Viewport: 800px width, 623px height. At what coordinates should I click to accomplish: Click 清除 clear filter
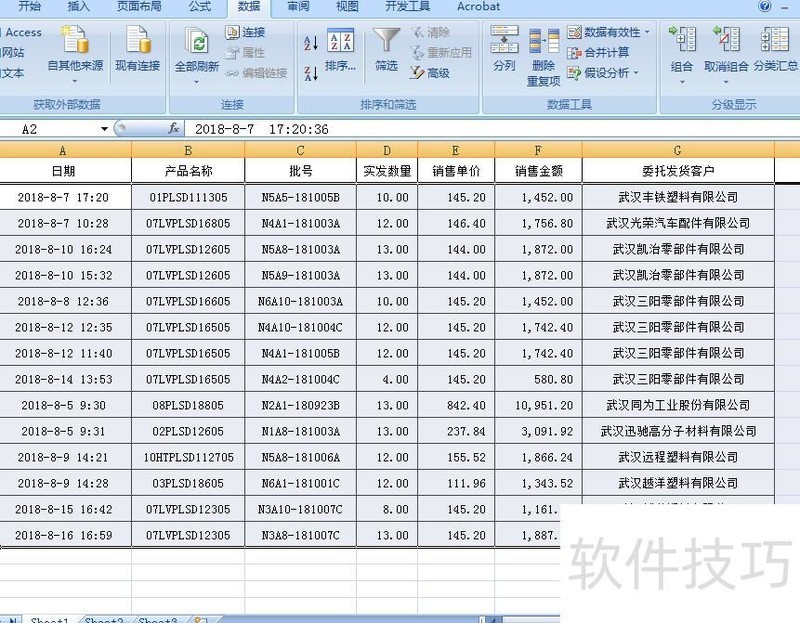point(431,33)
